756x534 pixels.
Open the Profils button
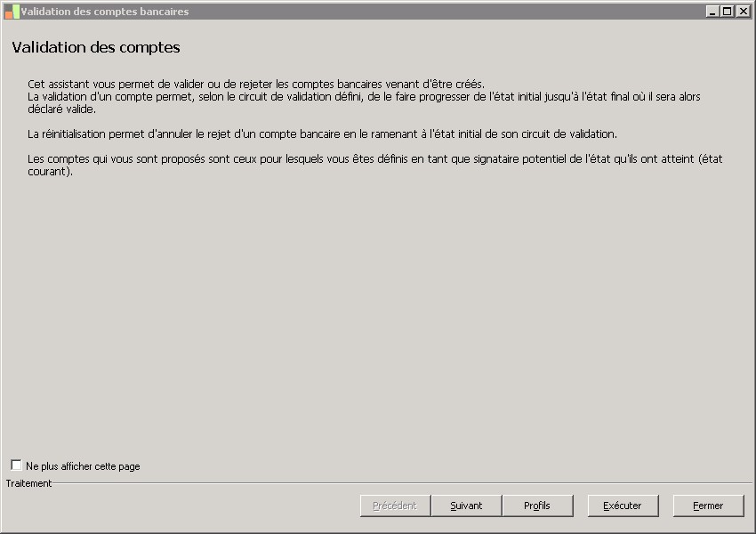click(x=537, y=506)
